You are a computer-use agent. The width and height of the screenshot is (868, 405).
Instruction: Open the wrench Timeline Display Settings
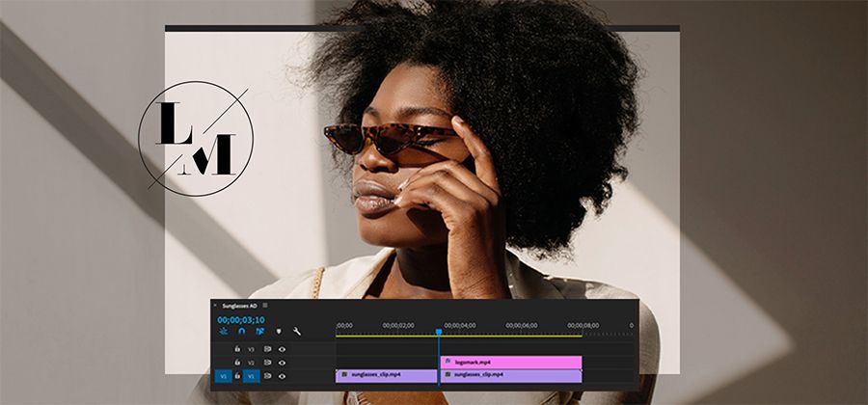pyautogui.click(x=297, y=332)
